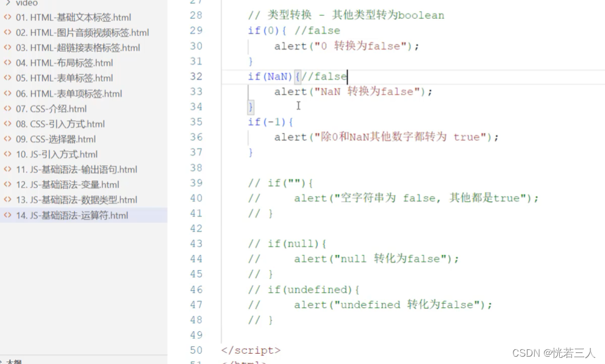Click HTML file icon beside 04. HTML-布局标签
Image resolution: width=605 pixels, height=364 pixels.
(7, 63)
